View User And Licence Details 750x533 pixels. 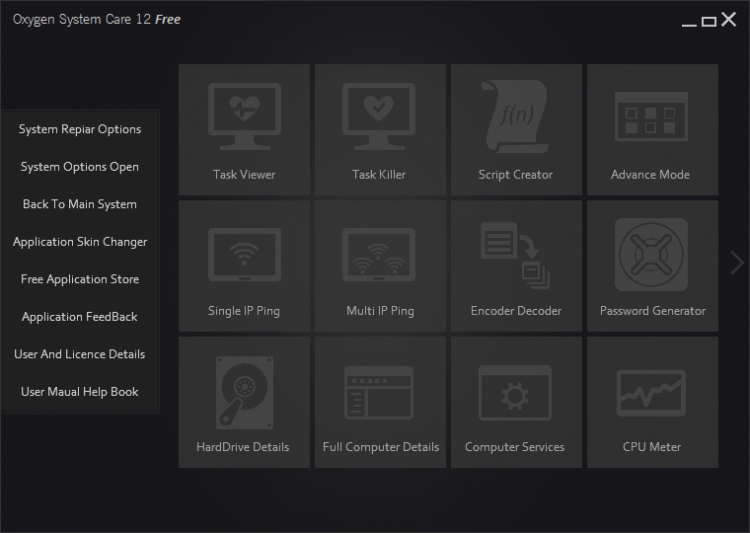(80, 354)
